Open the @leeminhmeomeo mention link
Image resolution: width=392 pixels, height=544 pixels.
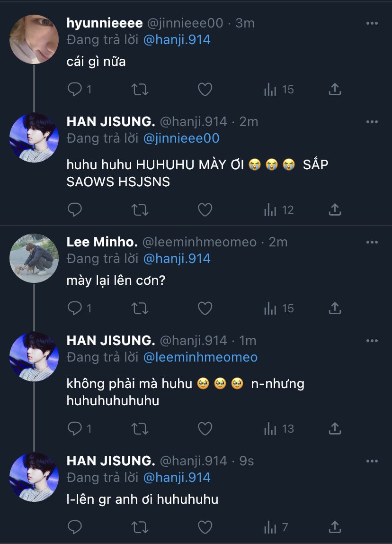tap(200, 357)
